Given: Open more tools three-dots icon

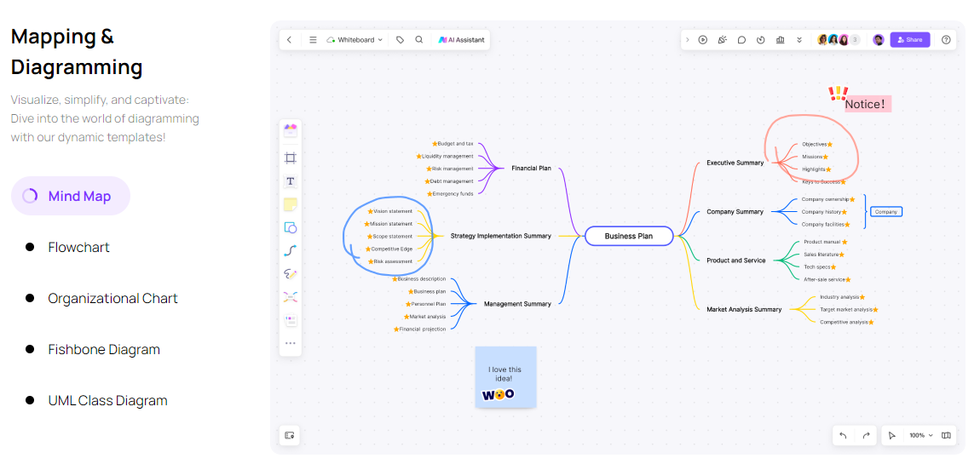Looking at the screenshot, I should point(290,343).
